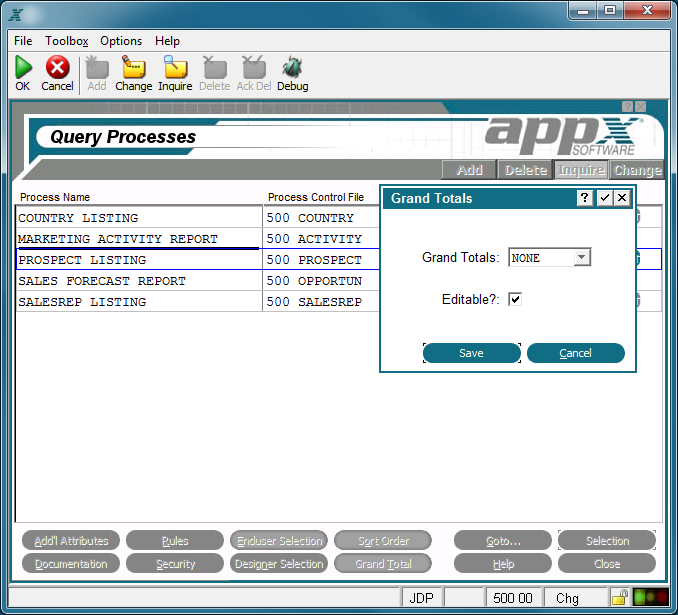The width and height of the screenshot is (678, 615).
Task: Click the bottom Help button
Action: (x=503, y=564)
